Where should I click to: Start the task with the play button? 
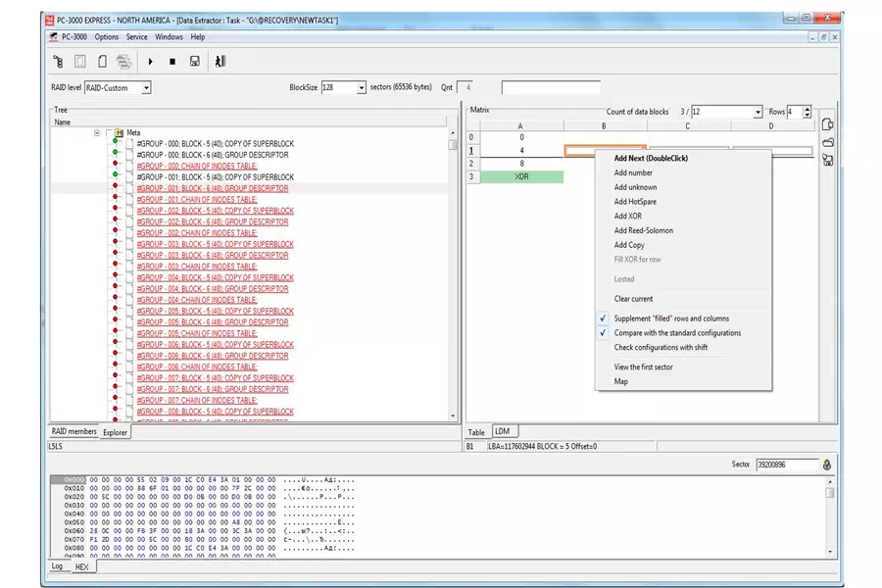click(x=150, y=62)
